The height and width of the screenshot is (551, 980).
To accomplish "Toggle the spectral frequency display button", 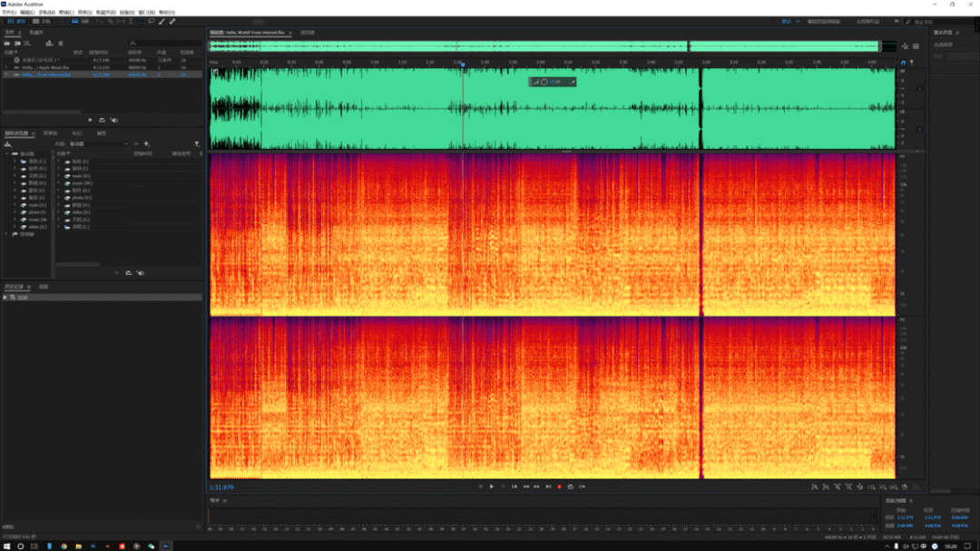I will coord(75,21).
